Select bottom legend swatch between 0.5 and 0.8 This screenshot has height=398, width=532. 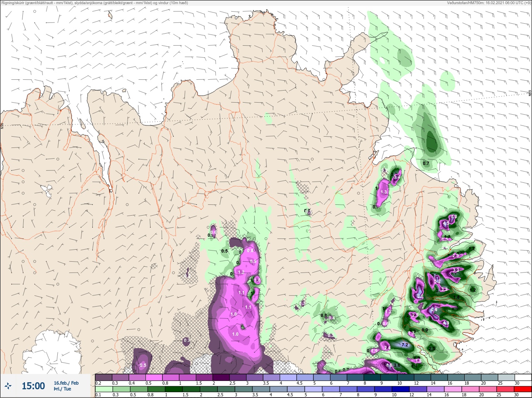pyautogui.click(x=139, y=389)
